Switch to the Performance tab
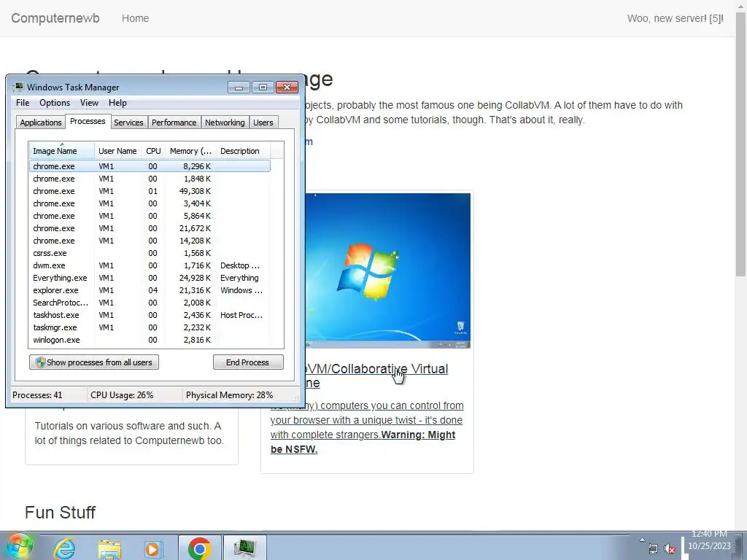The image size is (747, 560). click(174, 122)
